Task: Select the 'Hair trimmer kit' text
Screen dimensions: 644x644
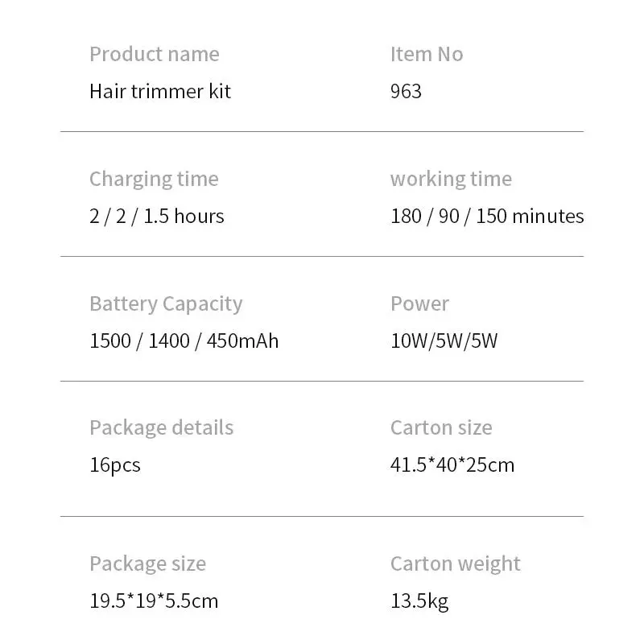Action: (x=160, y=91)
